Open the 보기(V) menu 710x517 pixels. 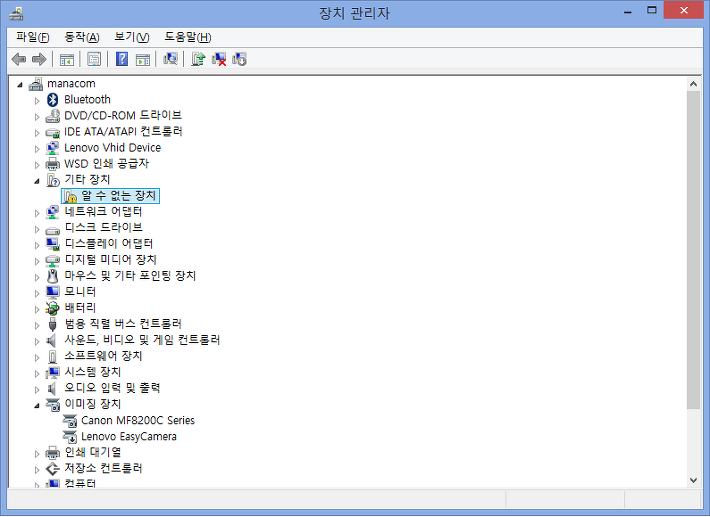click(x=131, y=37)
